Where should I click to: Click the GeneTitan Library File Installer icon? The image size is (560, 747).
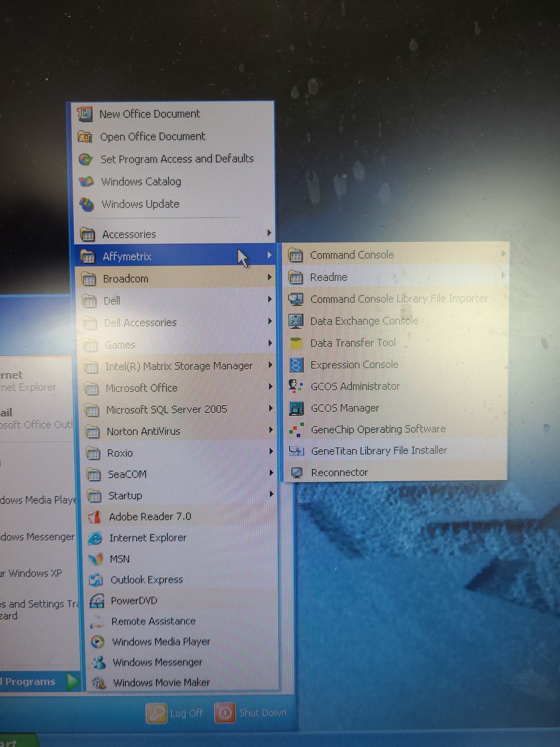(296, 451)
